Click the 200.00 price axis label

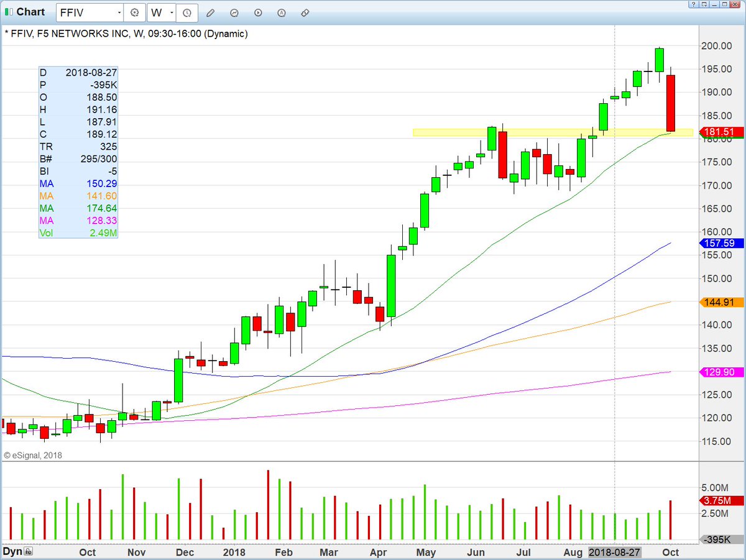(x=717, y=46)
